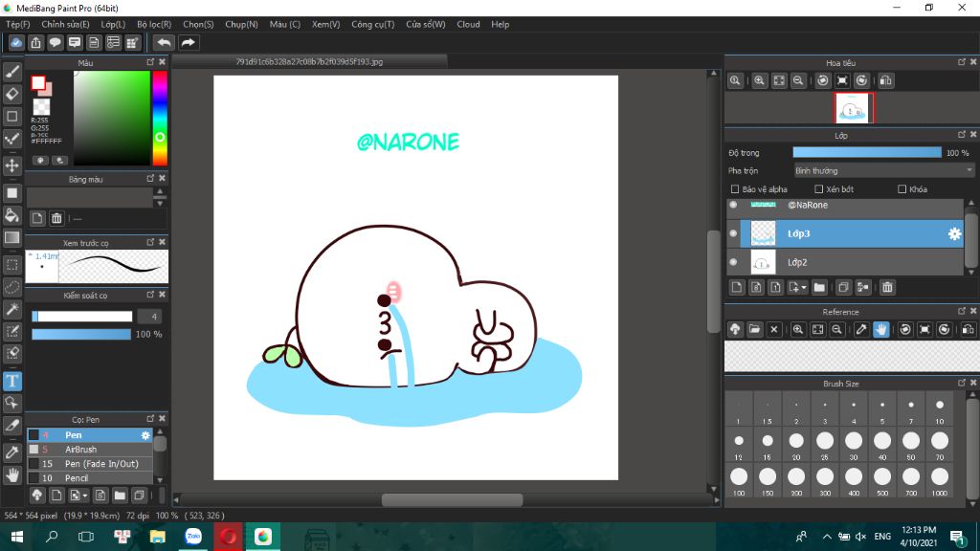Select the rectangular Select tool
Screen dimensions: 980x551
11,265
